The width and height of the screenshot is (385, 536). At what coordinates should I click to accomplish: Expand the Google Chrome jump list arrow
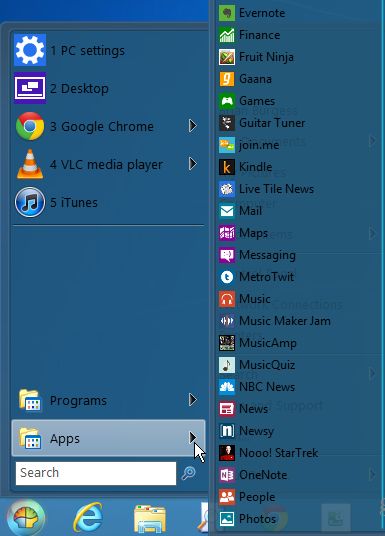pyautogui.click(x=193, y=126)
